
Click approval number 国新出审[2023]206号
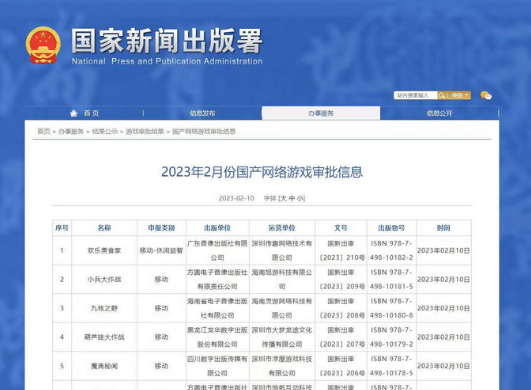pyautogui.click(x=341, y=366)
